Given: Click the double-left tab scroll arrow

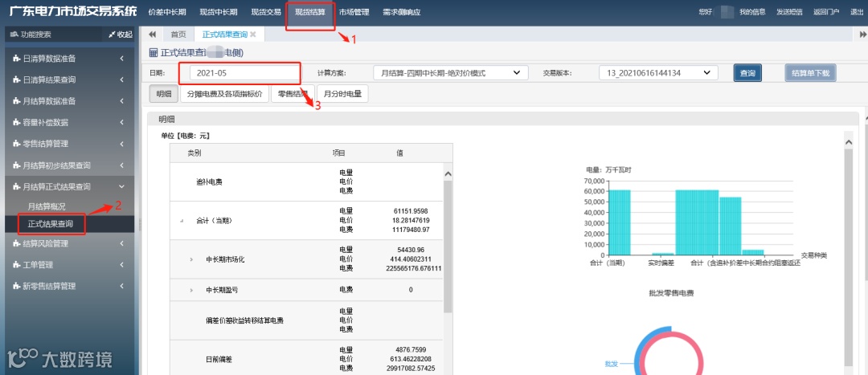Looking at the screenshot, I should [152, 35].
